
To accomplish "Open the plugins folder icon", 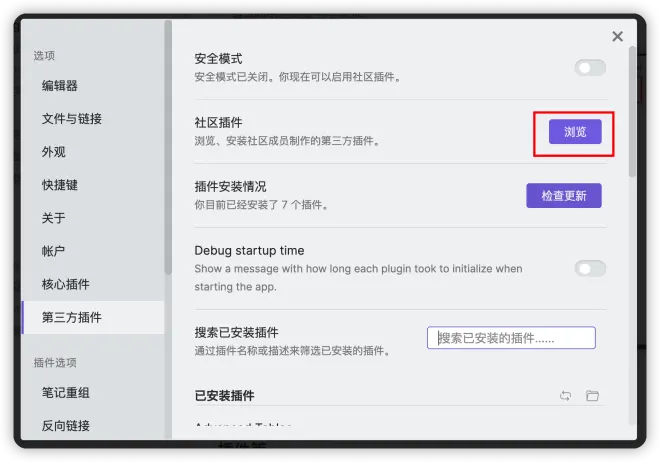I will point(592,396).
